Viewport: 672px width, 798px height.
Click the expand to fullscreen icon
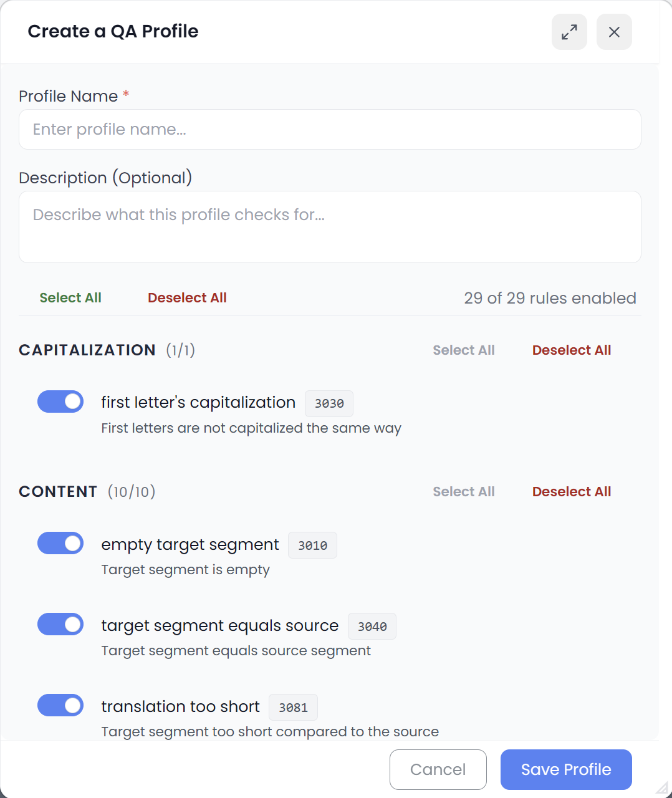(569, 32)
